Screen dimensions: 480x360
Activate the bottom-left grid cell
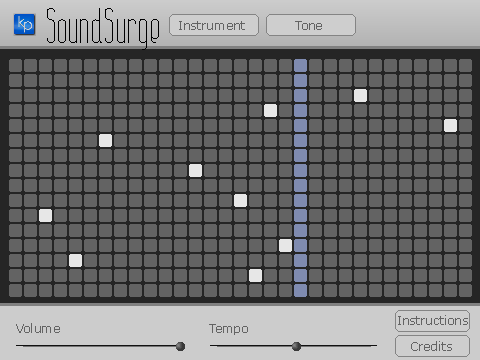pos(15,291)
